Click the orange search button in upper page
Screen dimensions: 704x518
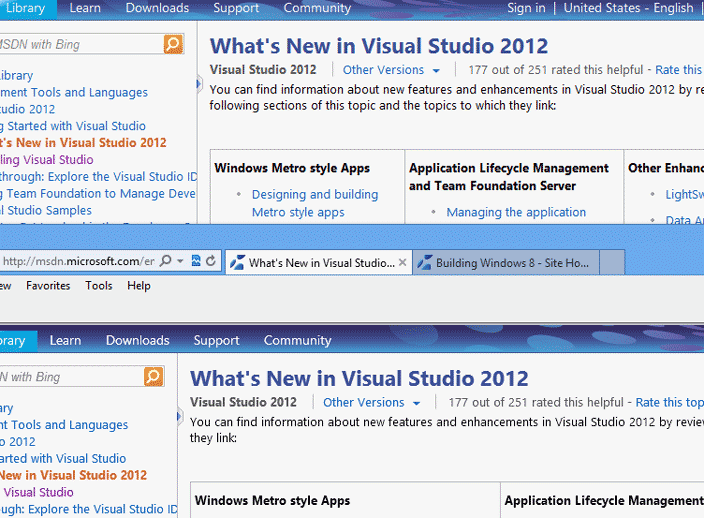click(173, 44)
